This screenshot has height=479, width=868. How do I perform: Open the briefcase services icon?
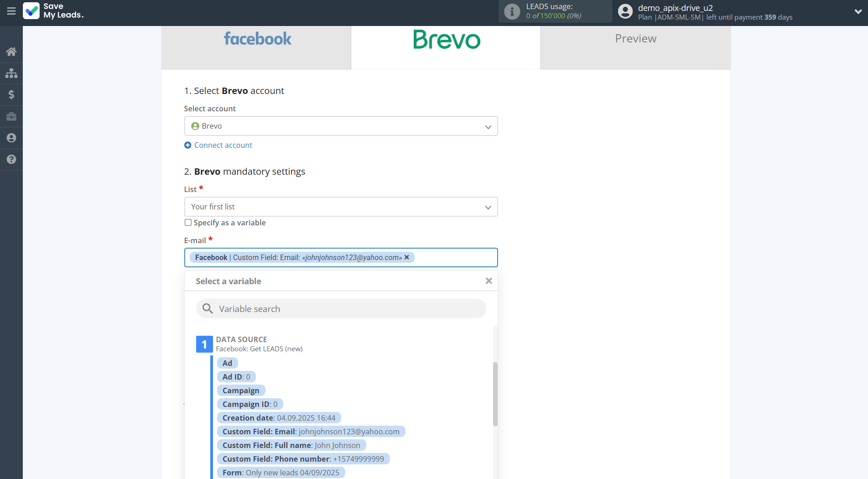coord(11,117)
